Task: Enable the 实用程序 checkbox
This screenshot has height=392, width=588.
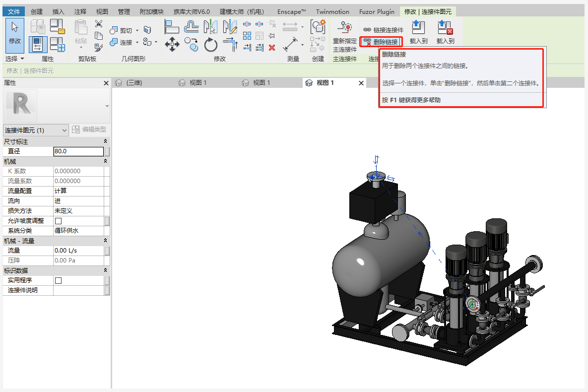Action: coord(58,280)
